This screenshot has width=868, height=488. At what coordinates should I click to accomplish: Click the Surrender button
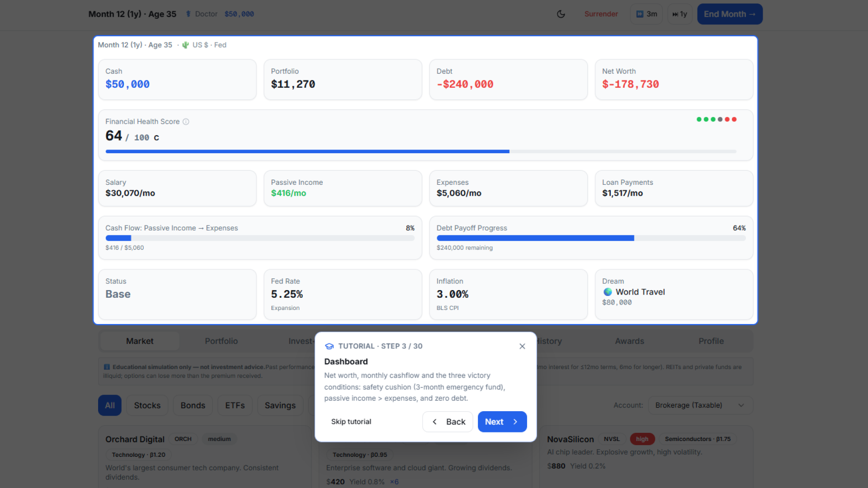[601, 14]
